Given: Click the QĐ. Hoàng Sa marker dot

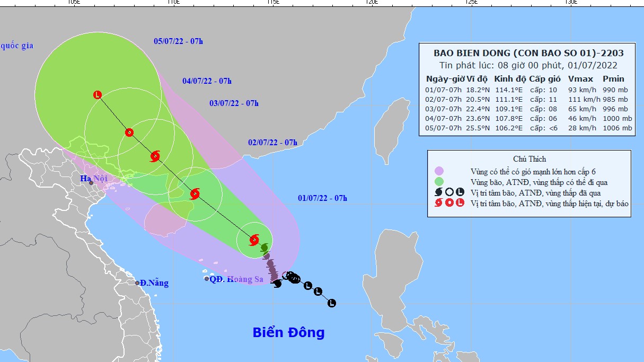Looking at the screenshot, I should (x=207, y=279).
